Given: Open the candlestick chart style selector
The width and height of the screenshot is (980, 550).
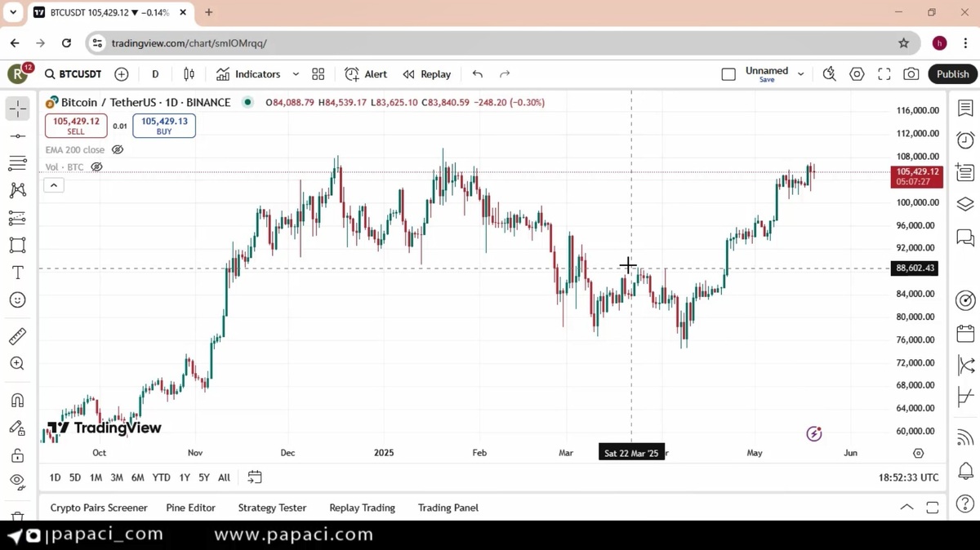Looking at the screenshot, I should click(x=189, y=74).
